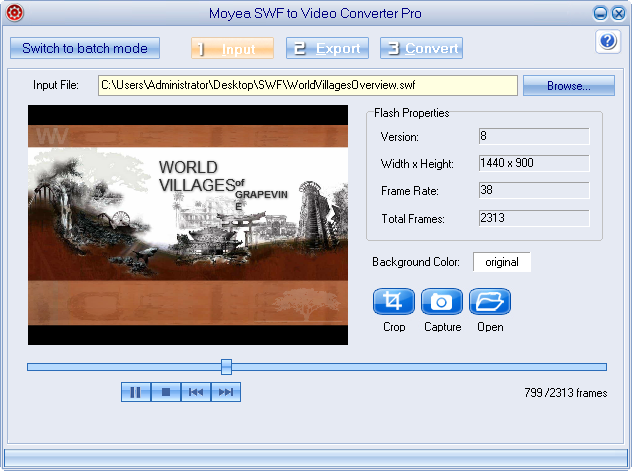632x471 pixels.
Task: Click the Total Frames value 2313
Action: [534, 218]
